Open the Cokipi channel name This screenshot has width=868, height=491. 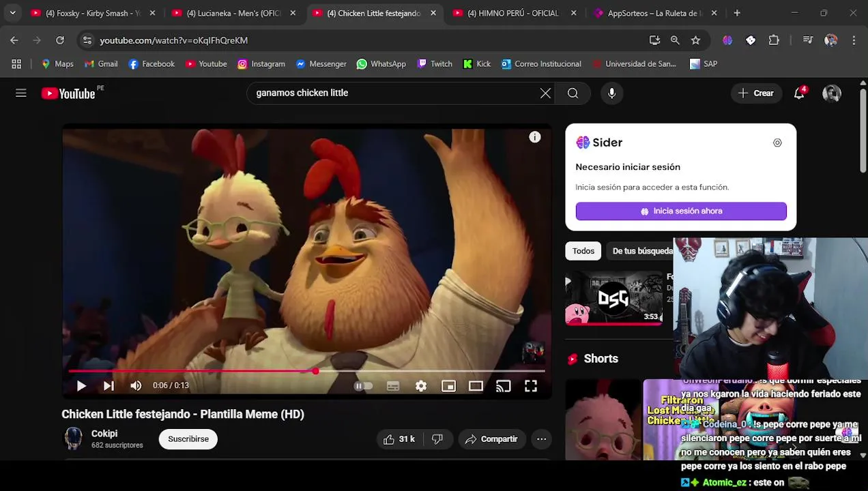point(104,434)
